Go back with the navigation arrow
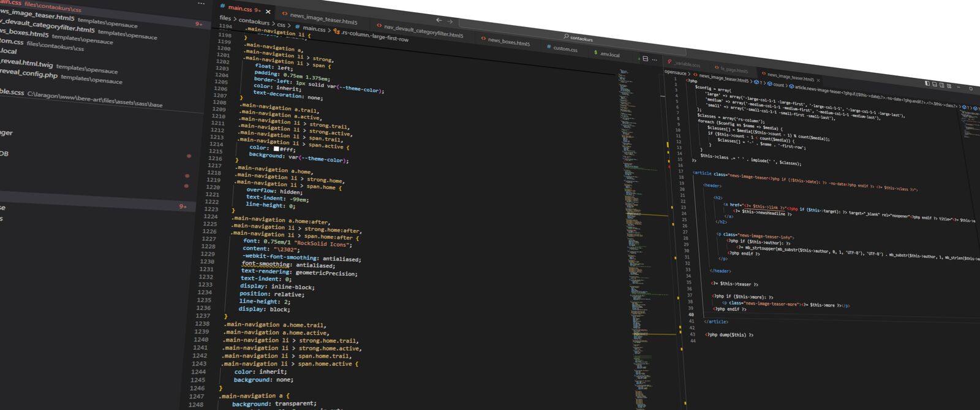The height and width of the screenshot is (410, 980). click(x=439, y=20)
